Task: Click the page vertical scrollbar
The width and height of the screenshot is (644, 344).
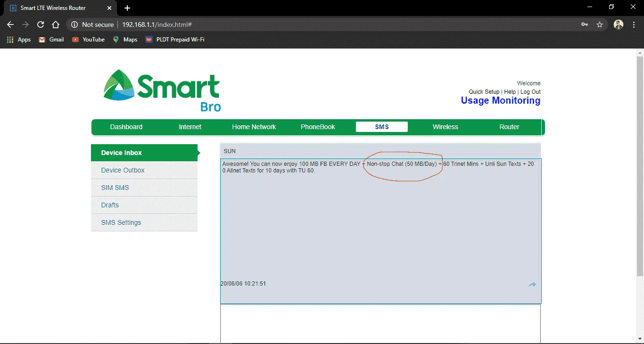Action: pyautogui.click(x=640, y=166)
